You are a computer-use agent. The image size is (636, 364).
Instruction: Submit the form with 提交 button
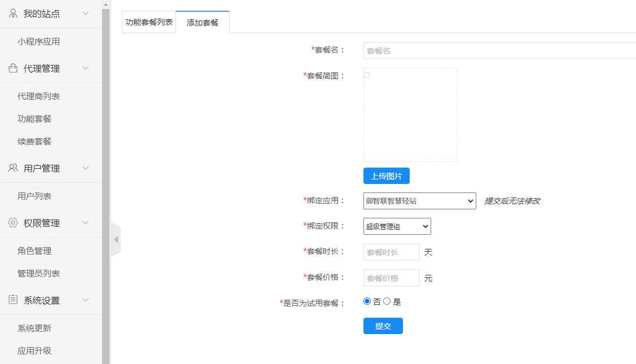click(x=383, y=326)
